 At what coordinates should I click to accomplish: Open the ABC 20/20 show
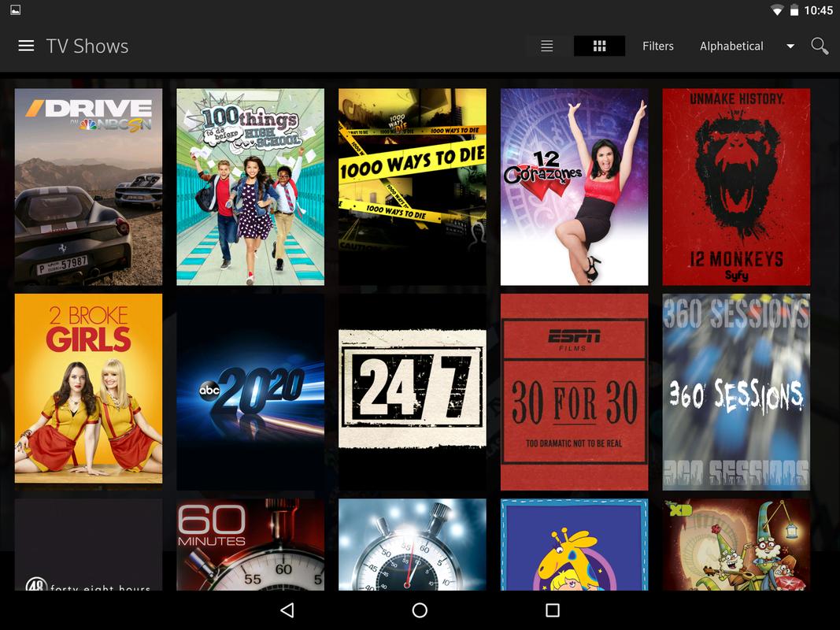pyautogui.click(x=250, y=391)
